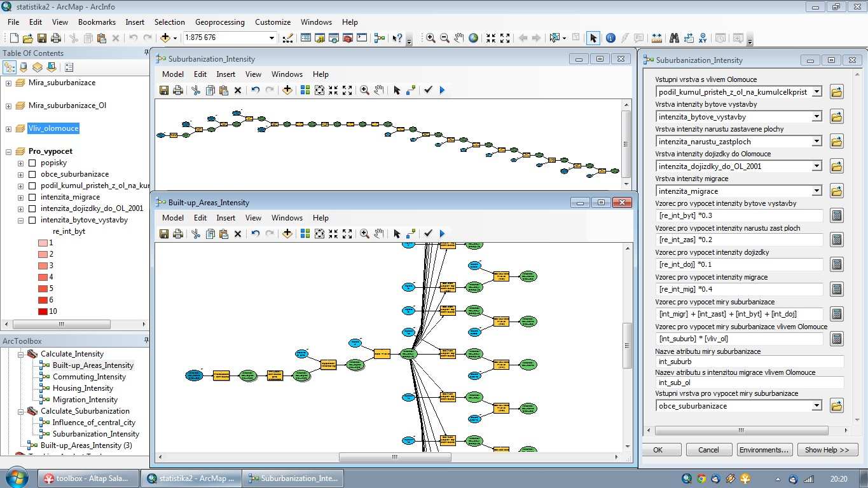This screenshot has height=488, width=868.
Task: Click the New Map File icon
Action: tap(13, 38)
